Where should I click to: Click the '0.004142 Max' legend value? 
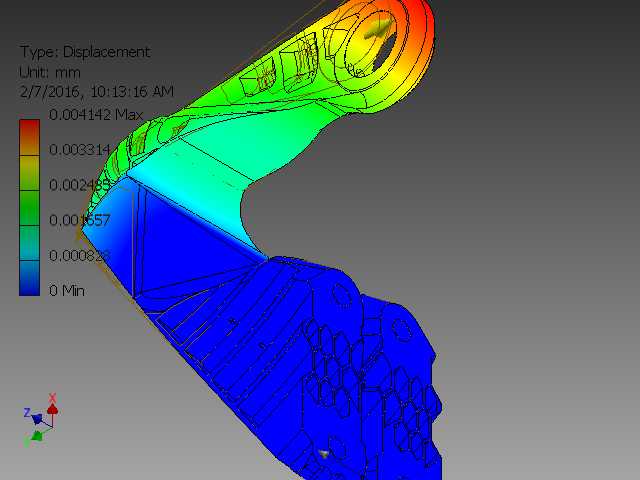click(x=96, y=114)
